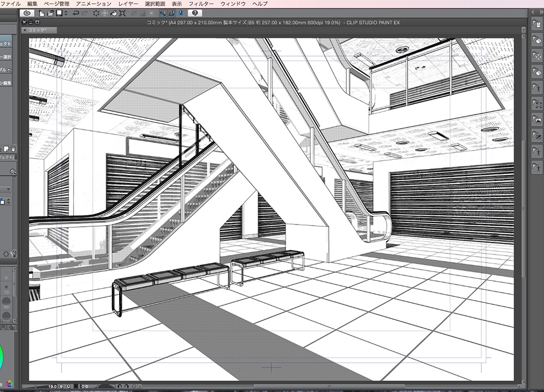Click the New document icon
Image resolution: width=544 pixels, height=392 pixels.
pos(42,13)
